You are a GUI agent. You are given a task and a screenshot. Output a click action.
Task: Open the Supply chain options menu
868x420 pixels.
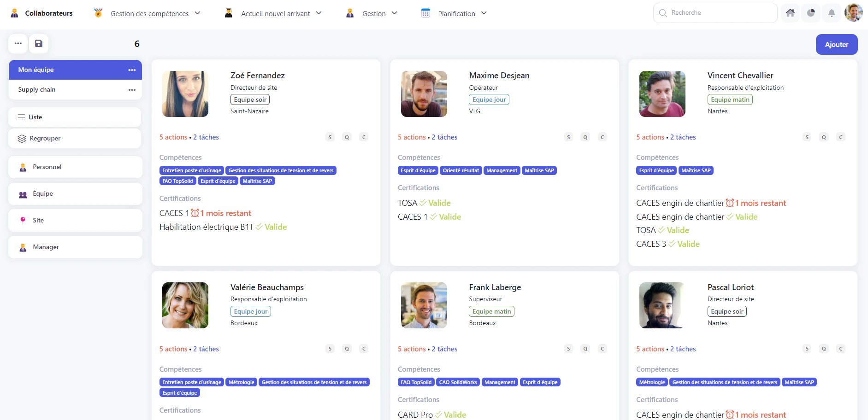click(x=132, y=89)
